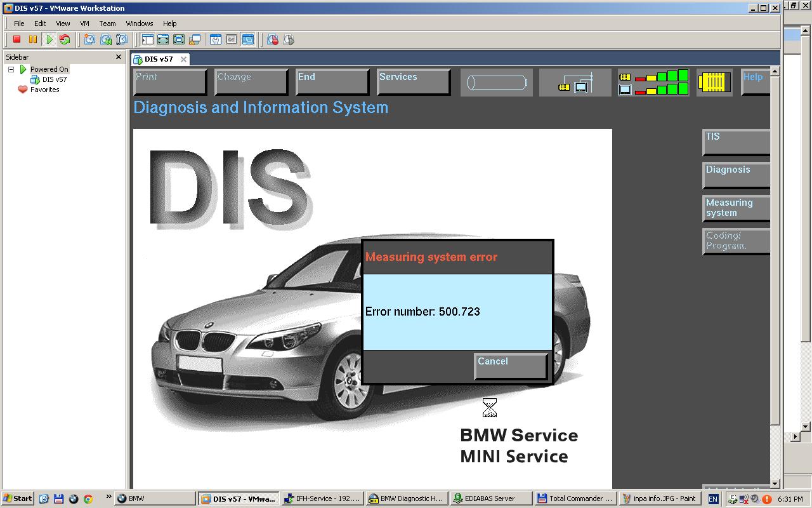The image size is (812, 508).
Task: Click the Windows Start button
Action: pyautogui.click(x=18, y=498)
